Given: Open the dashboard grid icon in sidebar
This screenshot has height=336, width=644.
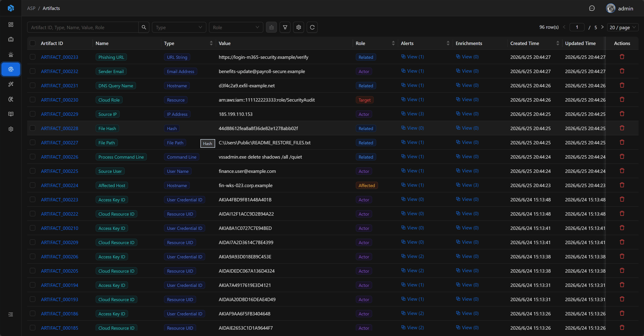Looking at the screenshot, I should point(11,24).
